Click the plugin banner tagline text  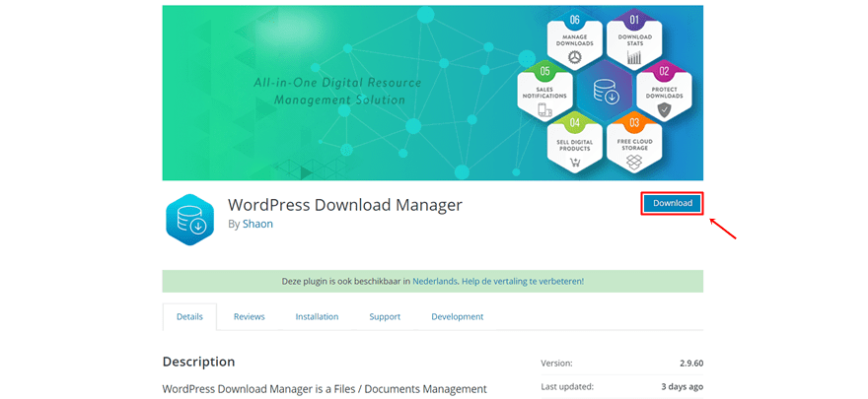click(x=337, y=92)
